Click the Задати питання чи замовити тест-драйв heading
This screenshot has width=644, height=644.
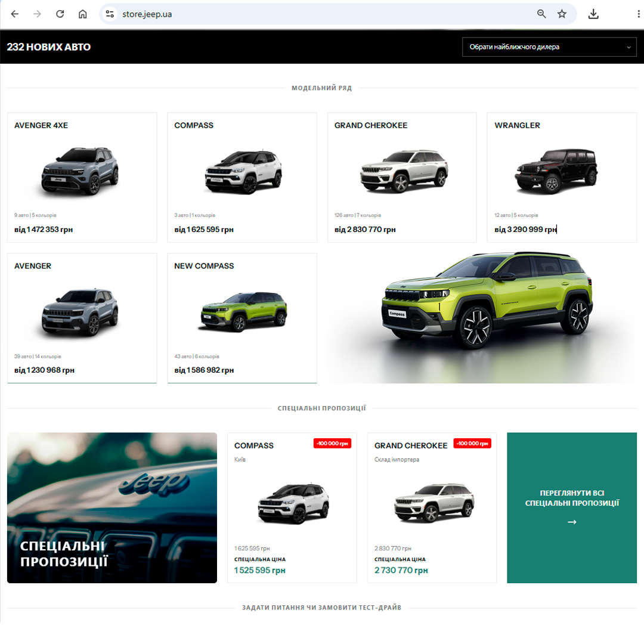pos(321,608)
